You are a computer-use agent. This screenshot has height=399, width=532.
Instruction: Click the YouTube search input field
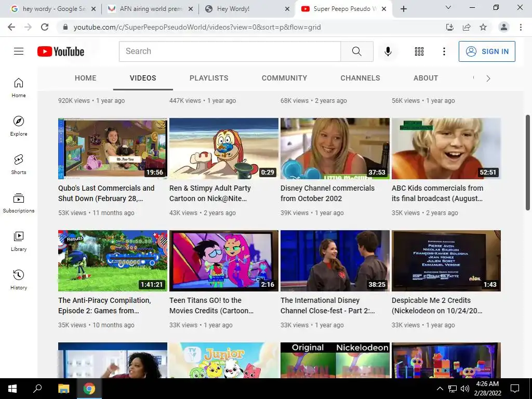tap(230, 51)
